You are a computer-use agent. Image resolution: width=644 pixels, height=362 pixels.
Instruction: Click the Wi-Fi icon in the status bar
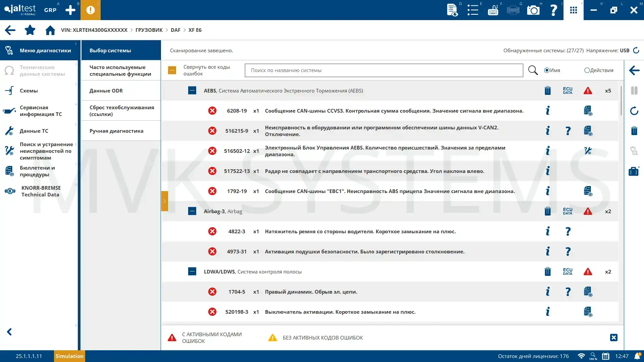[581, 356]
